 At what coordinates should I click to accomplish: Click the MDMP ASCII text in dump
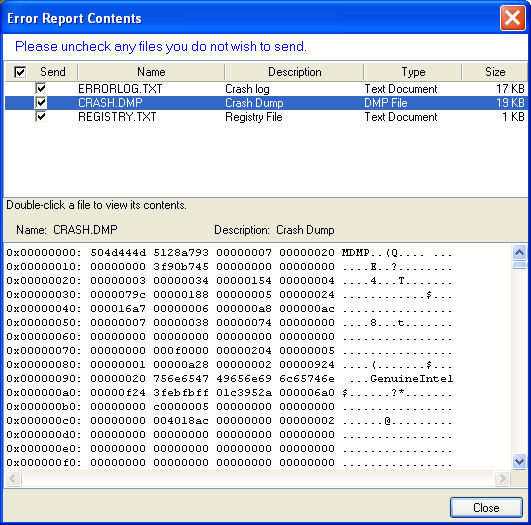(x=356, y=252)
